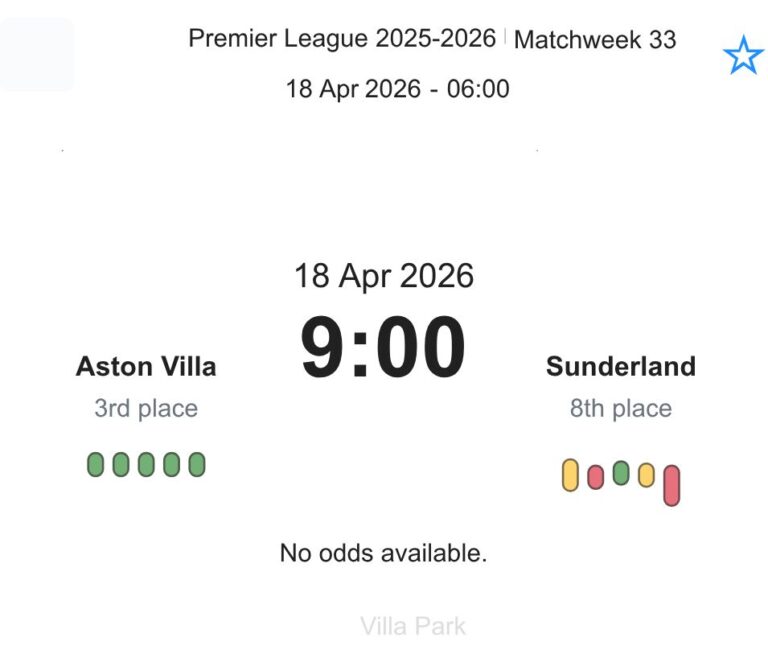Click Sunderland's 8th place standing
This screenshot has width=768, height=654.
pyautogui.click(x=620, y=409)
